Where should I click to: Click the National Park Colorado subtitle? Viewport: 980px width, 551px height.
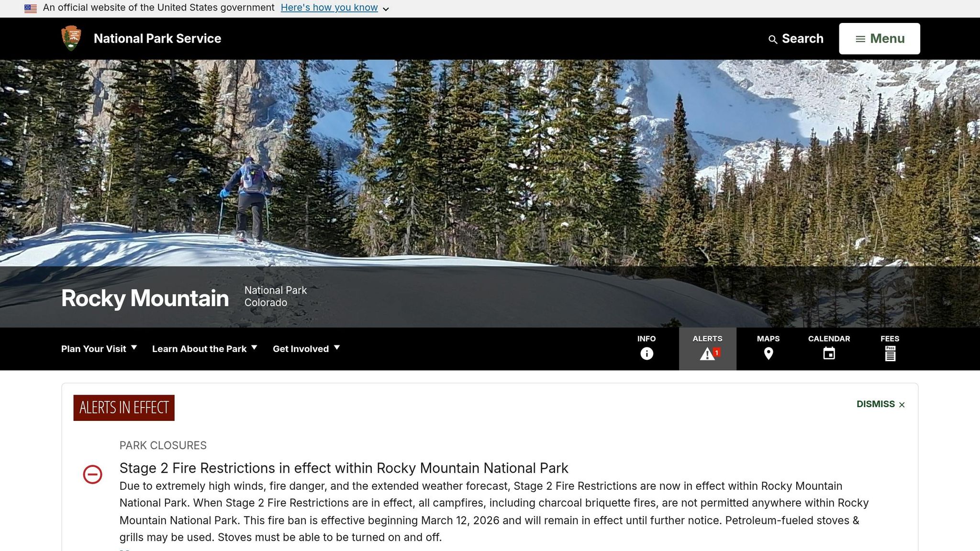(x=276, y=297)
